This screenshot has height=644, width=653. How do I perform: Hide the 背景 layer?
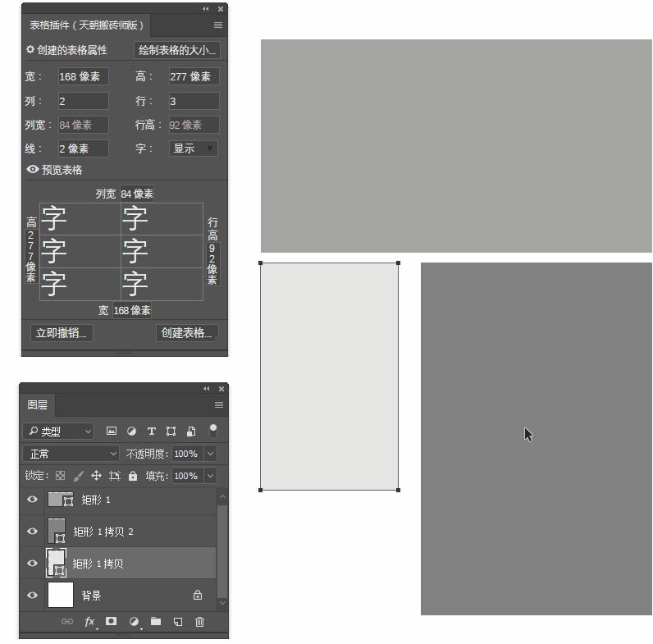click(x=32, y=595)
